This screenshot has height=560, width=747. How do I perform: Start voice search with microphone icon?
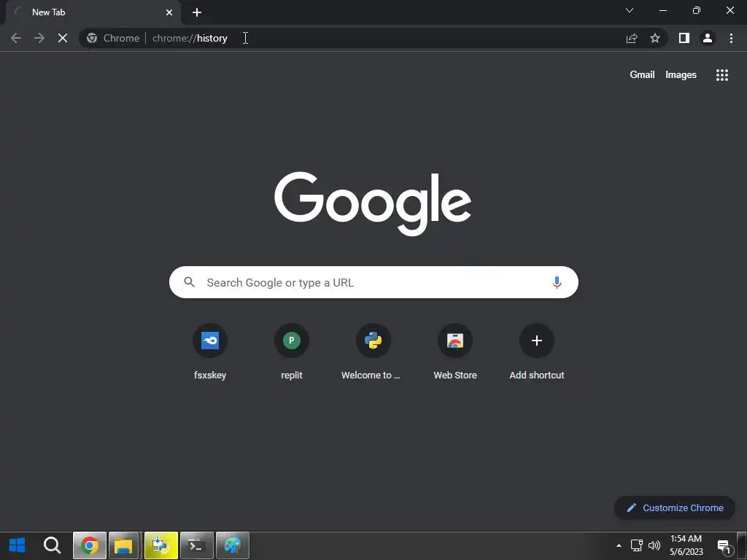[x=557, y=282]
